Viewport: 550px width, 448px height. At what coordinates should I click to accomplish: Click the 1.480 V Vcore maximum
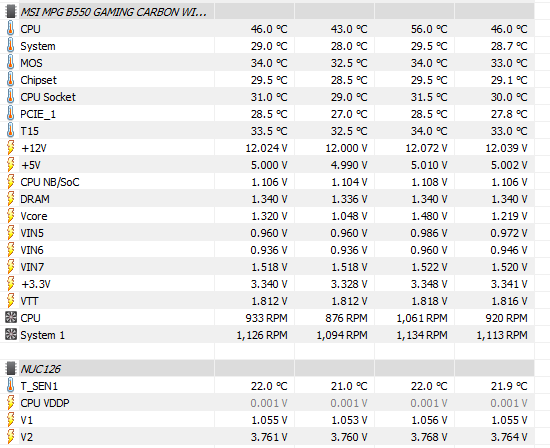(x=429, y=216)
